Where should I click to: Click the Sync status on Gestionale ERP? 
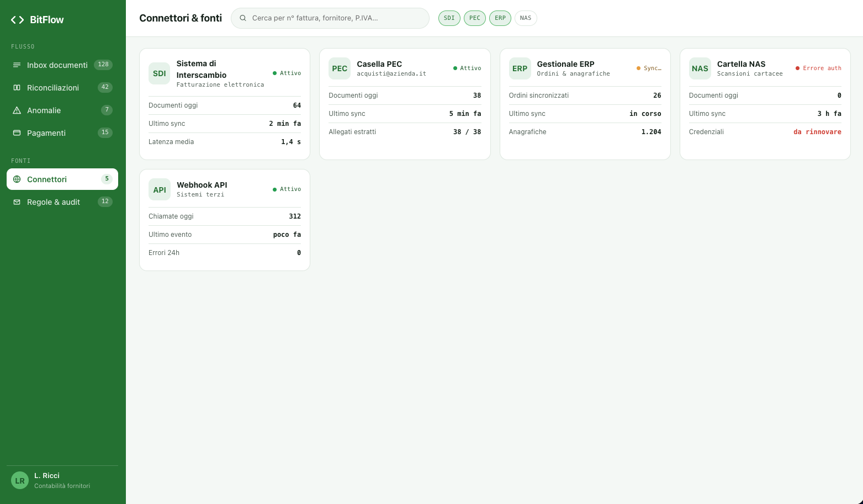tap(649, 68)
